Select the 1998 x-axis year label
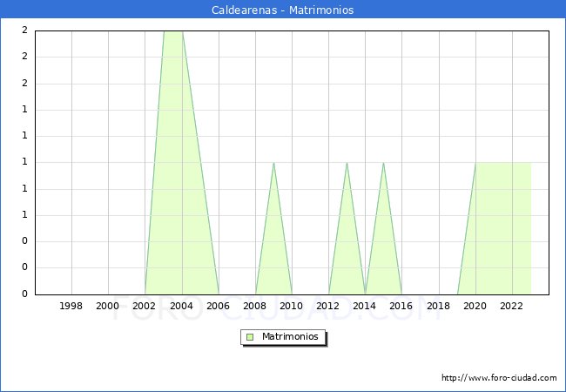The height and width of the screenshot is (392, 566). [71, 306]
